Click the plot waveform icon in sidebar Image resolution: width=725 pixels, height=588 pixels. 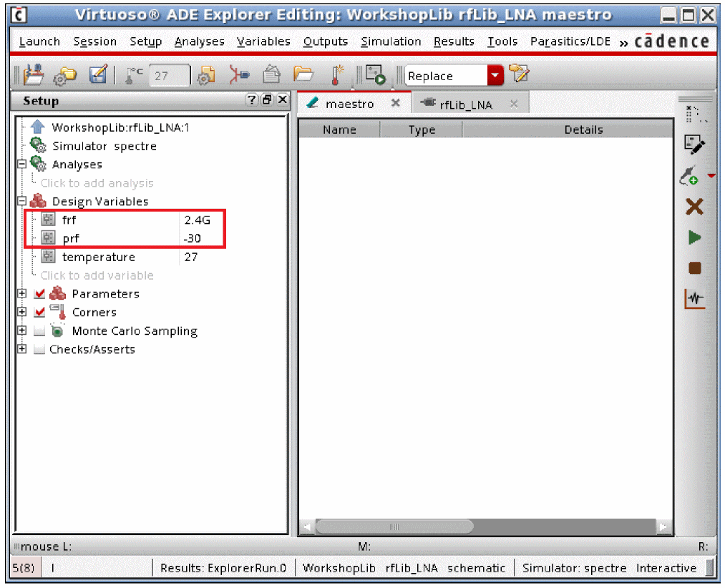(694, 298)
